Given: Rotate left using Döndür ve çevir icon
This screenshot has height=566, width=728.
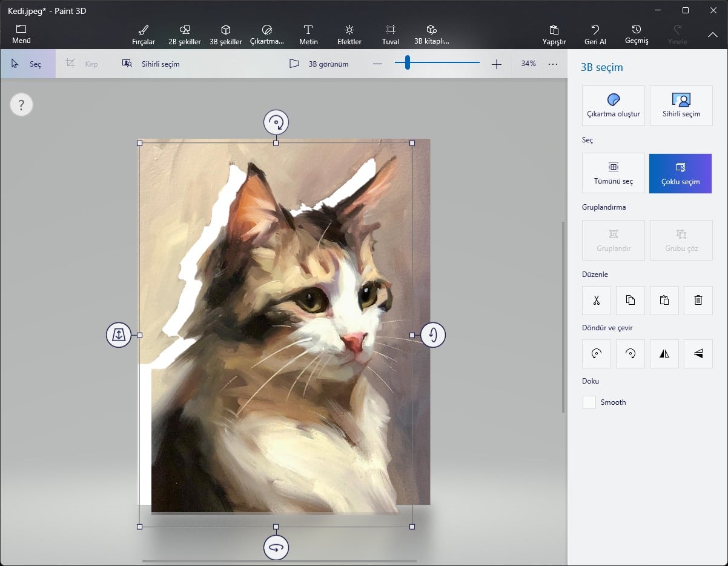Looking at the screenshot, I should tap(596, 354).
